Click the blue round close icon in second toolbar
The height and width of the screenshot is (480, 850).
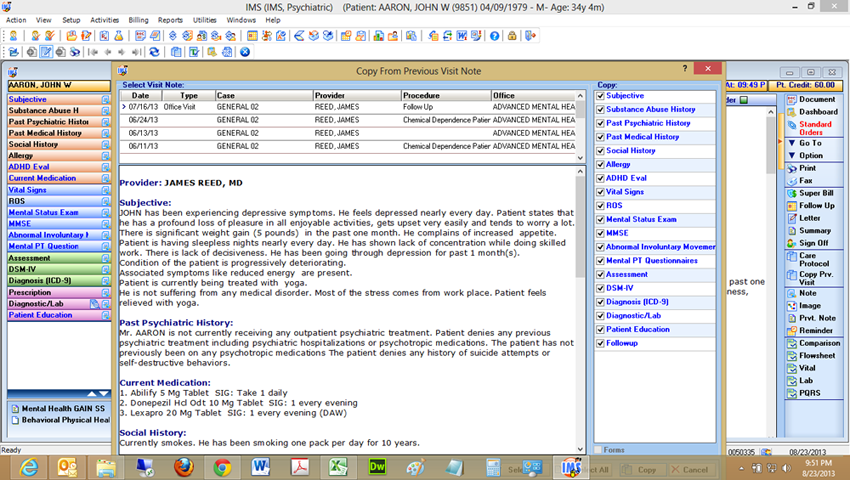pyautogui.click(x=245, y=52)
